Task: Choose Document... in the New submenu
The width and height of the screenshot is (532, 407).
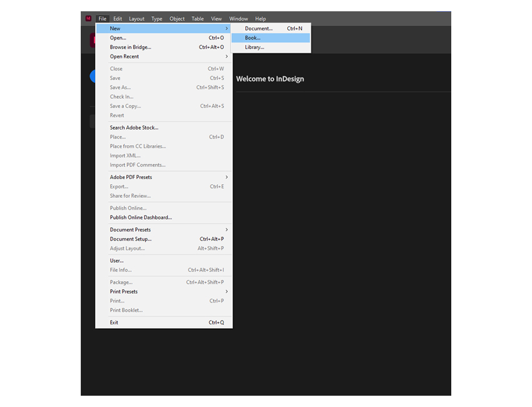Action: coord(271,29)
